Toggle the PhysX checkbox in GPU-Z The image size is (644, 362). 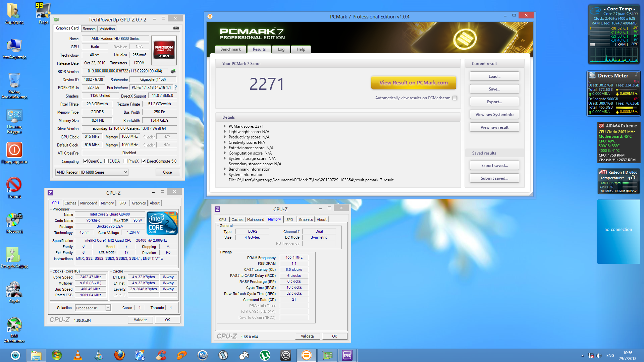[125, 161]
